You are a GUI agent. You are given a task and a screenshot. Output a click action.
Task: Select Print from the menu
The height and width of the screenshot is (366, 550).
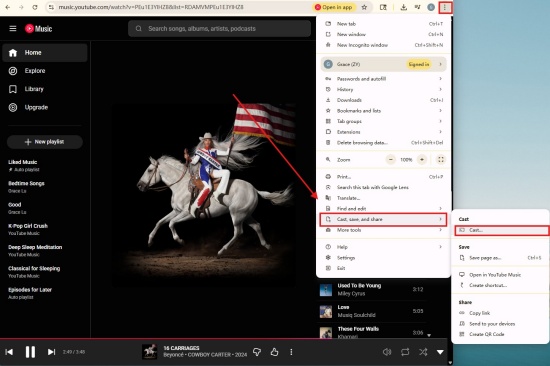384,177
